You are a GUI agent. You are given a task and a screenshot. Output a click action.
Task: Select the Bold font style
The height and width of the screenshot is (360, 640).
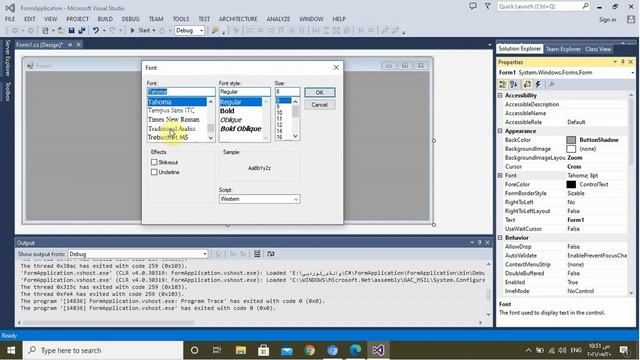[227, 111]
